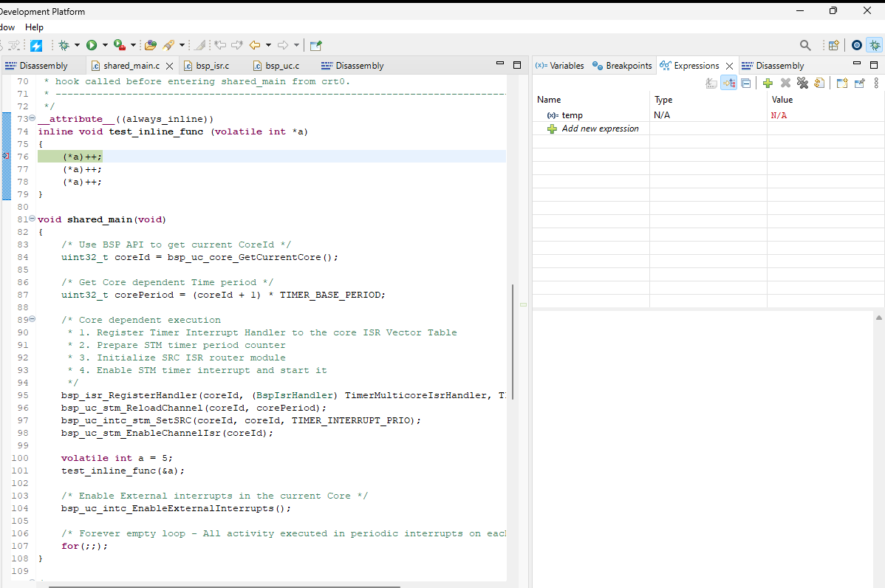The image size is (885, 588).
Task: Click the Collapse All icon in Expressions view
Action: [x=746, y=83]
